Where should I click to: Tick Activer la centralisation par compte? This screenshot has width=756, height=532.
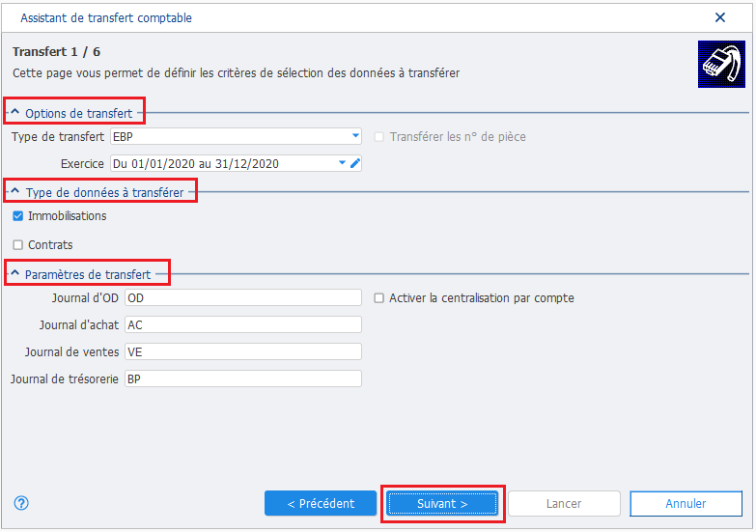coord(378,298)
